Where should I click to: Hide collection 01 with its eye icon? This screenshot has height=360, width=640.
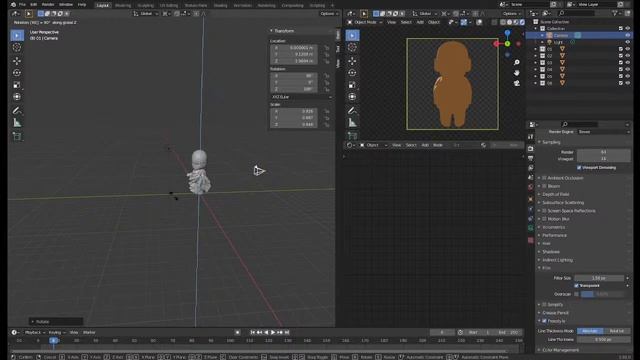[628, 49]
